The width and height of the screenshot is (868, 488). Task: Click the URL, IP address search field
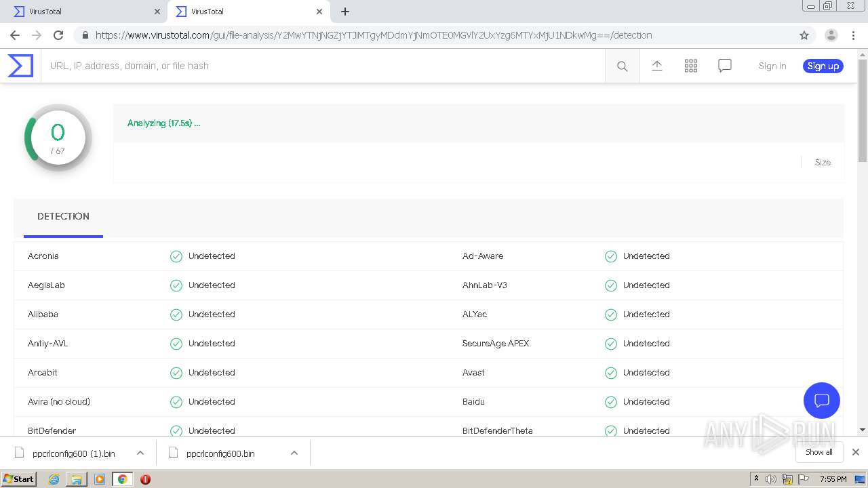[x=323, y=66]
